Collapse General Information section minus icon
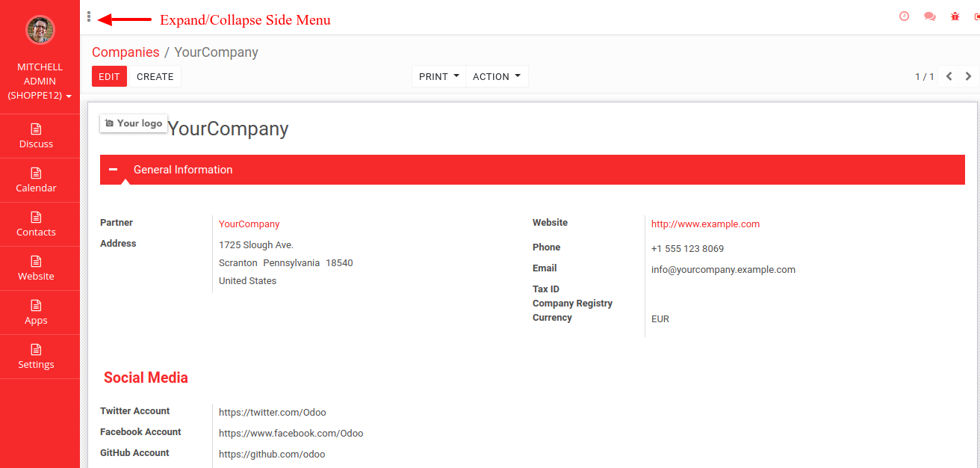Image resolution: width=980 pixels, height=468 pixels. (x=113, y=170)
